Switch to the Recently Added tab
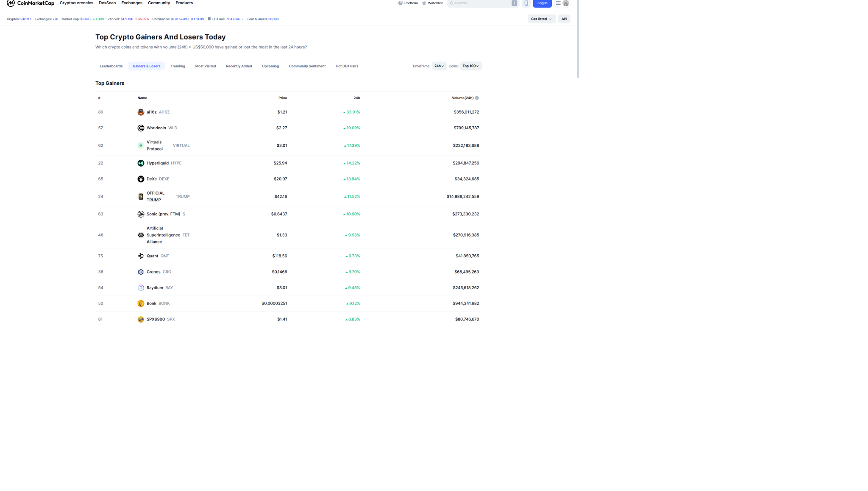 pos(239,66)
